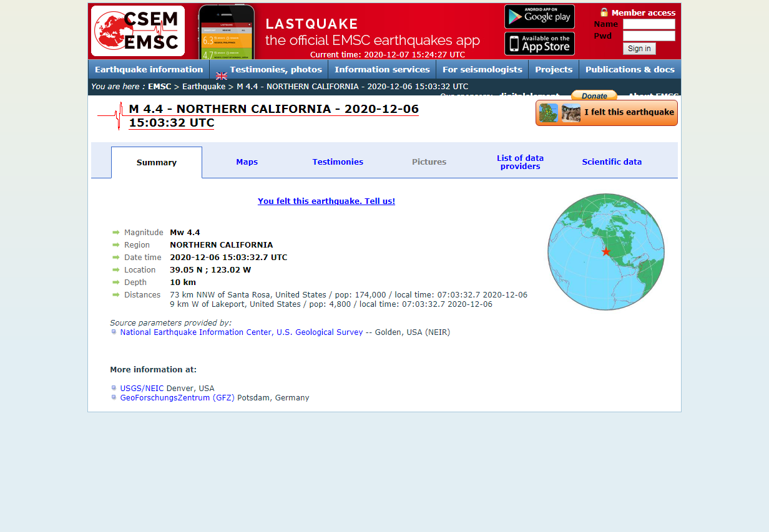Click the You felt this earthquake link
769x532 pixels.
(x=326, y=201)
